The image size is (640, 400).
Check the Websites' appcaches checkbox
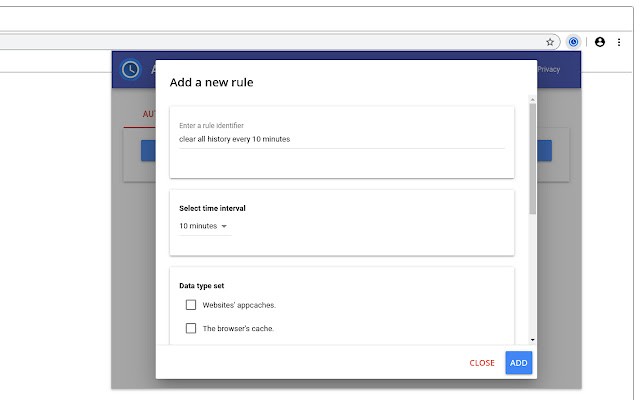point(191,305)
